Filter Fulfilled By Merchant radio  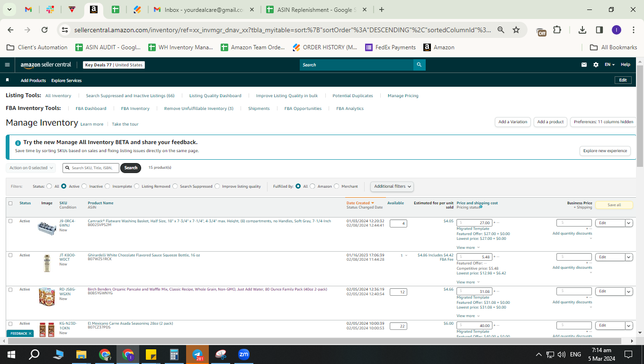click(337, 186)
